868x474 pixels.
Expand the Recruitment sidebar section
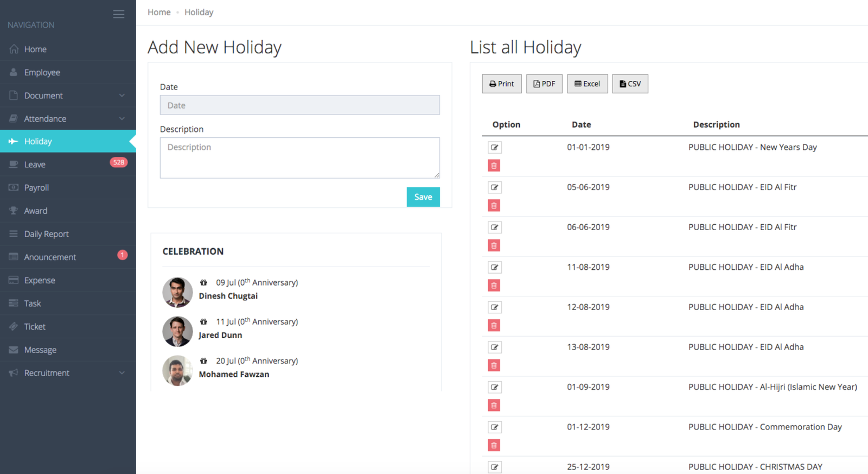click(122, 373)
